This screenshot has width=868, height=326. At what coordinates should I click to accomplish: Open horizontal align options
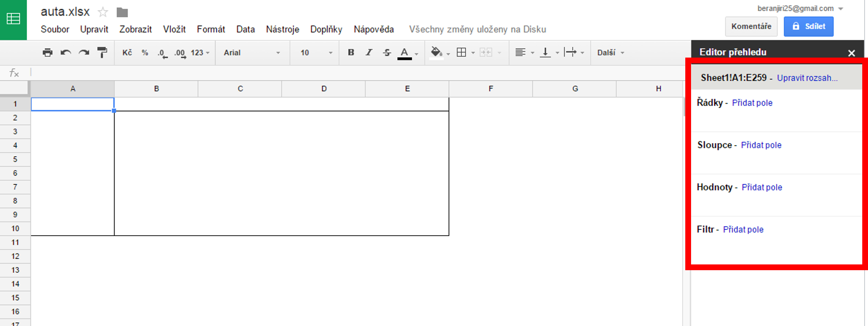click(x=525, y=53)
